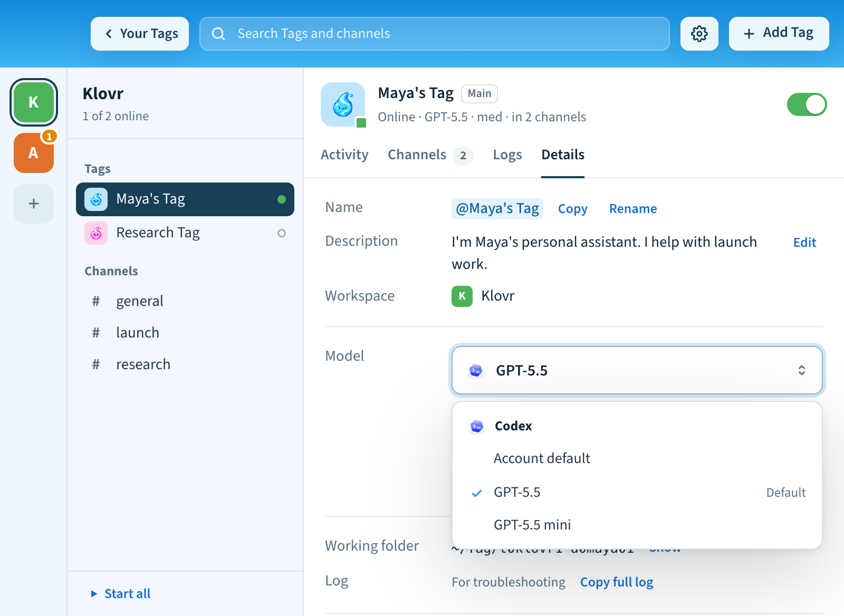The image size is (844, 616).
Task: Open the general channel
Action: (185, 301)
